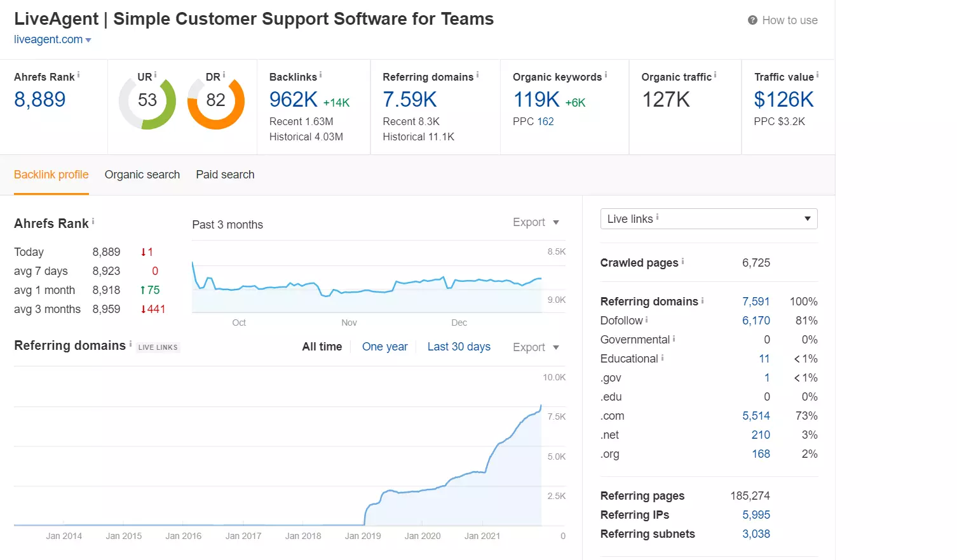Screen dimensions: 957x560
Task: Switch to the Organic search tab
Action: point(142,175)
